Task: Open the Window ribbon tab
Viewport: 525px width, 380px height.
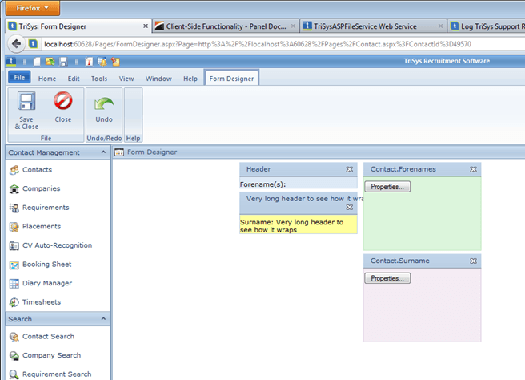Action: (x=158, y=78)
